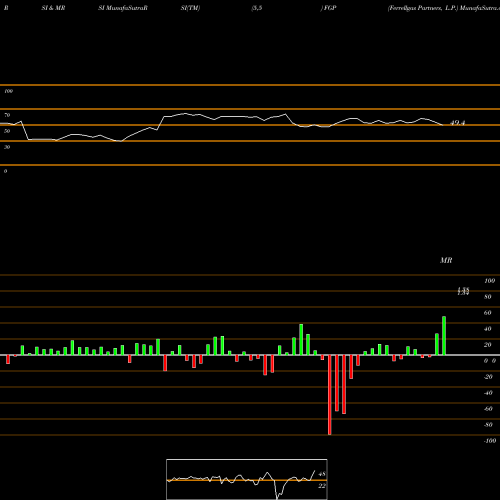Click the last tall green MR bar
Viewport: 500px width, 500px height.
(444, 336)
